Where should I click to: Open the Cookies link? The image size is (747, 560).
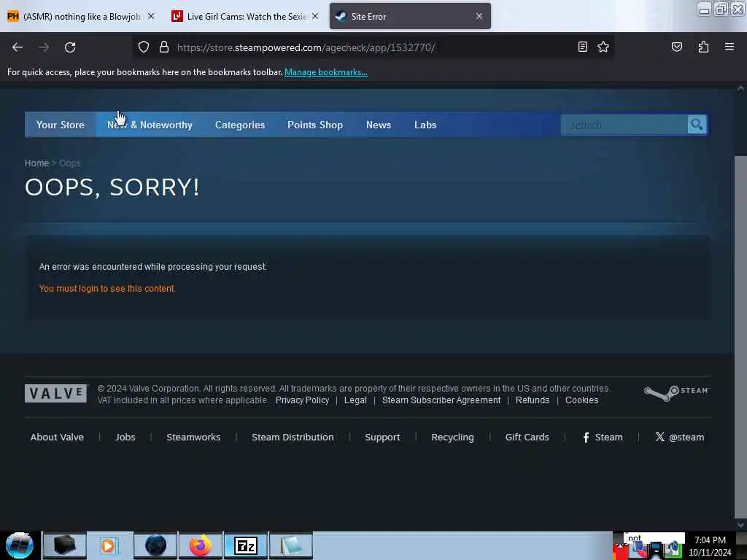coord(581,400)
